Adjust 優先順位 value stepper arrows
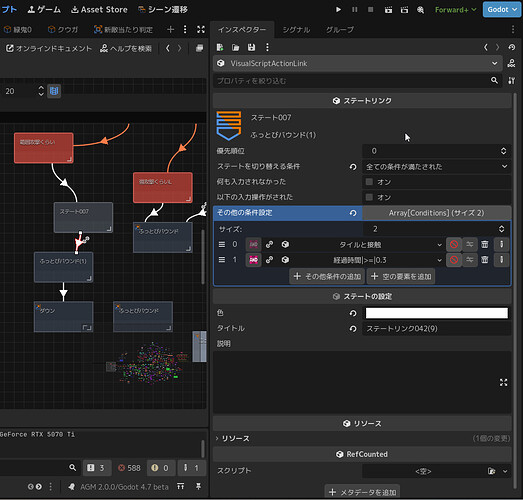 pyautogui.click(x=503, y=151)
